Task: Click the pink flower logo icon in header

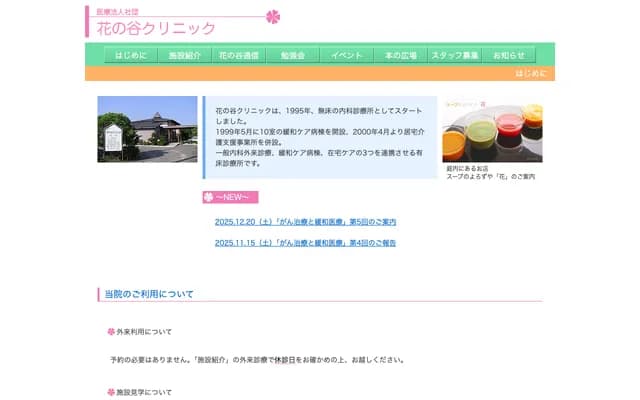Action: click(273, 16)
